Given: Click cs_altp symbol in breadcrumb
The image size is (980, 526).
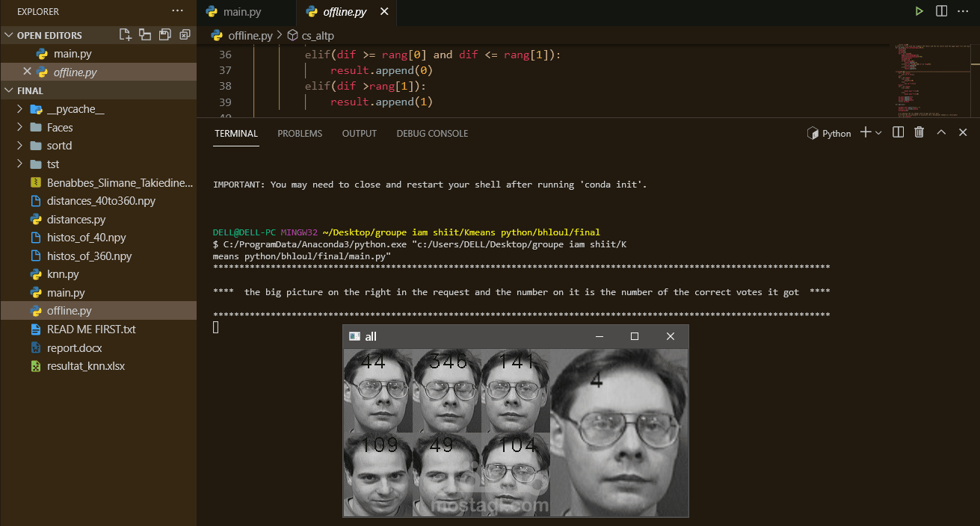Looking at the screenshot, I should (x=318, y=35).
